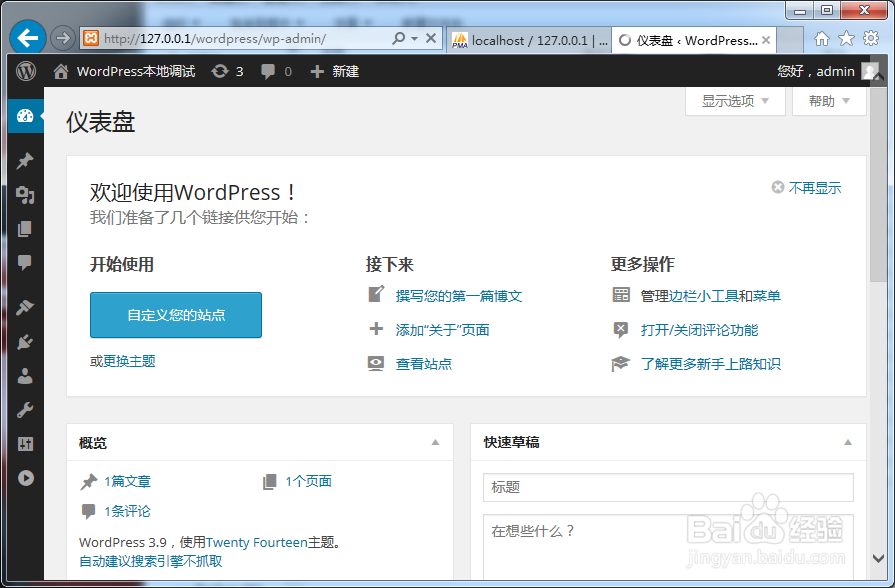This screenshot has width=895, height=588.
Task: Click the widgets grid icon
Action: 620,295
